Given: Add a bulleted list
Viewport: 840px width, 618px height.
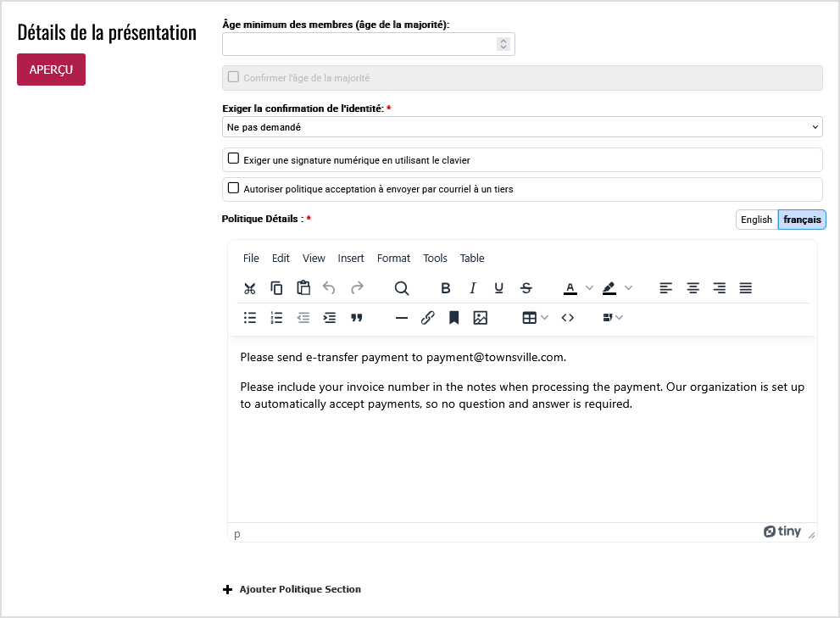Looking at the screenshot, I should pos(250,318).
